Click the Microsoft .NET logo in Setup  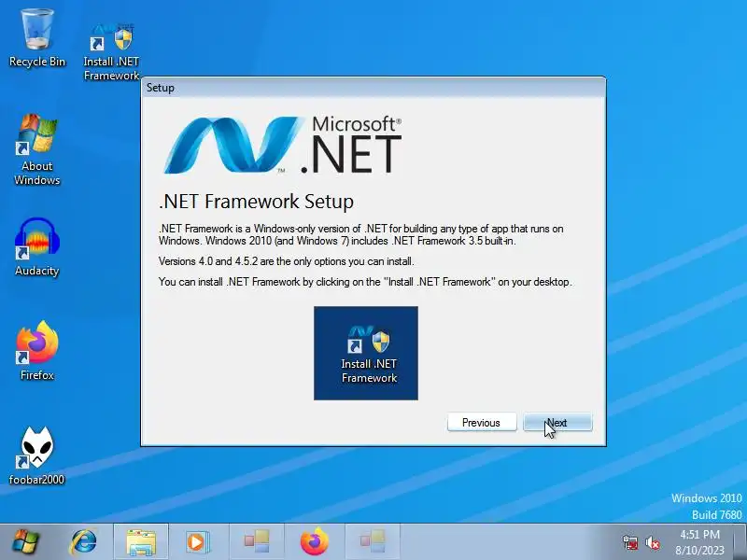[x=283, y=145]
